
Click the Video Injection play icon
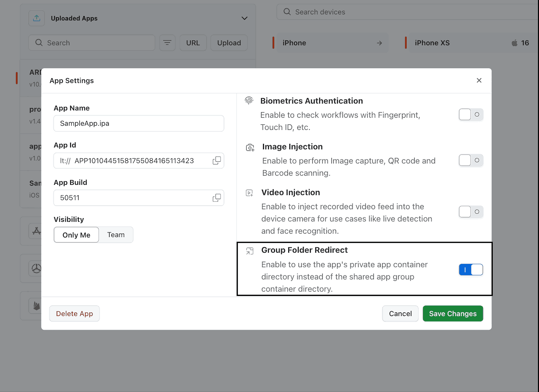(x=249, y=193)
